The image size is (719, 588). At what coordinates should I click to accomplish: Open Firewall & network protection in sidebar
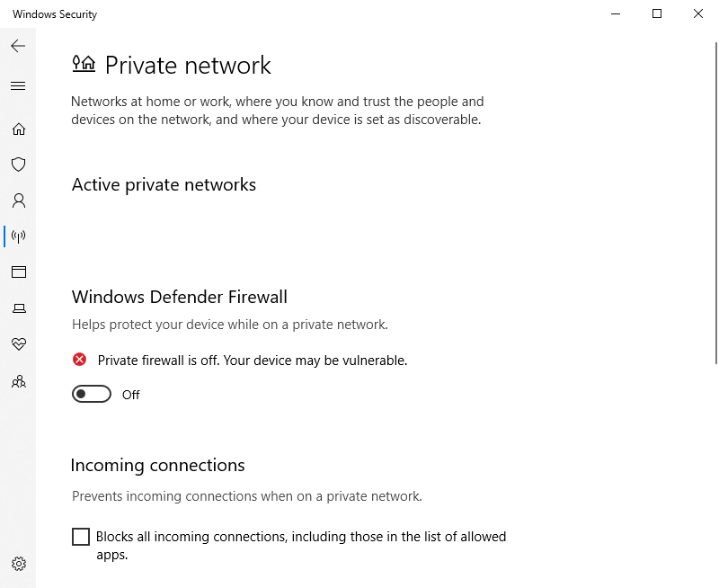(18, 236)
